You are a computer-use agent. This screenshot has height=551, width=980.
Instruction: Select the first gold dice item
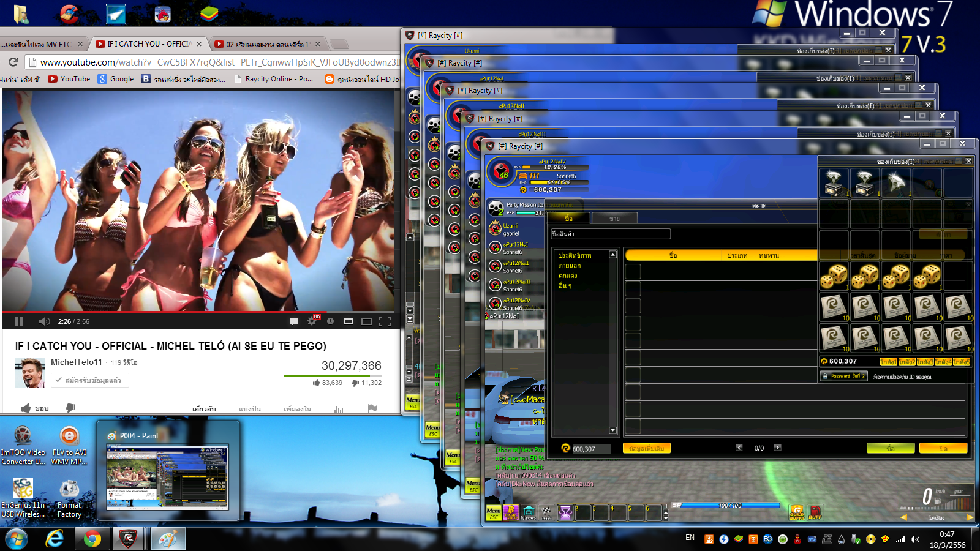(x=834, y=275)
